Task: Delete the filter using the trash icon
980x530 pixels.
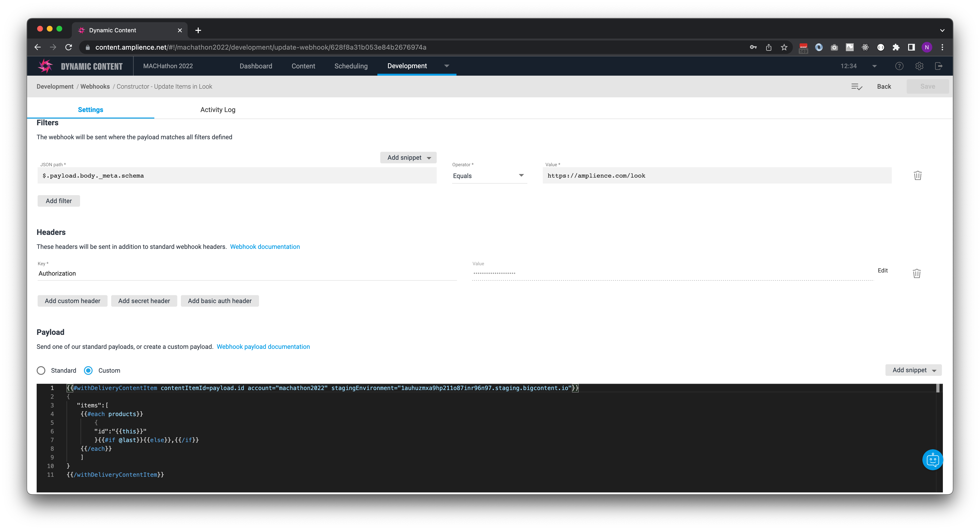Action: click(918, 175)
